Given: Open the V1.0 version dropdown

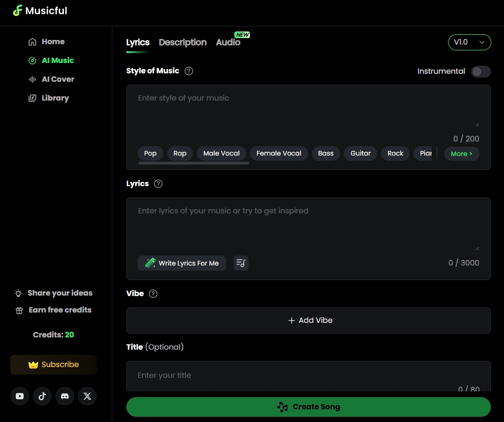Looking at the screenshot, I should pyautogui.click(x=469, y=42).
